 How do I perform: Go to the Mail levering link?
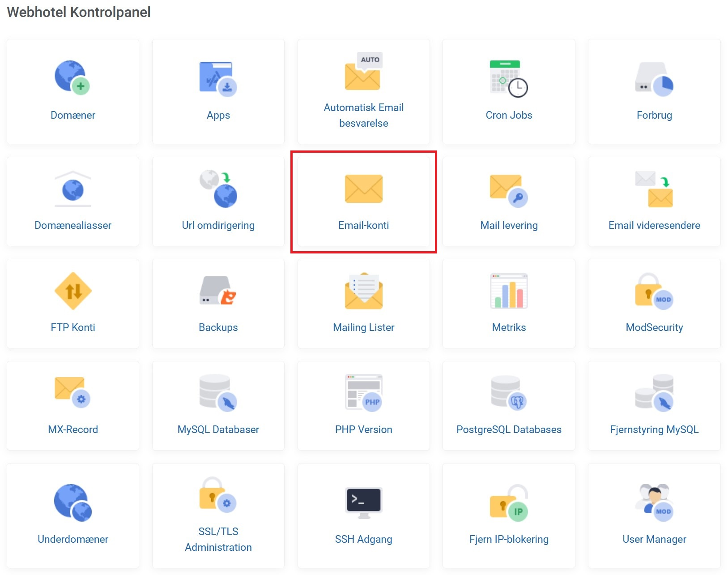pyautogui.click(x=509, y=225)
